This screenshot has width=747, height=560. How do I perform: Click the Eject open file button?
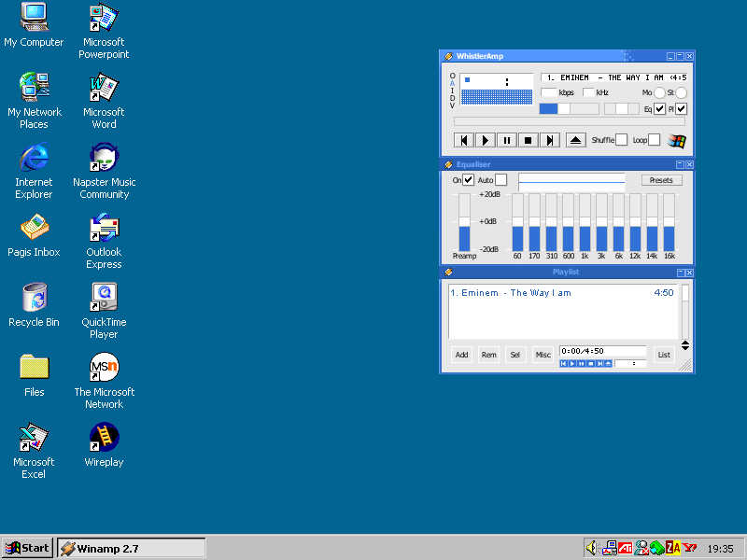pyautogui.click(x=576, y=140)
